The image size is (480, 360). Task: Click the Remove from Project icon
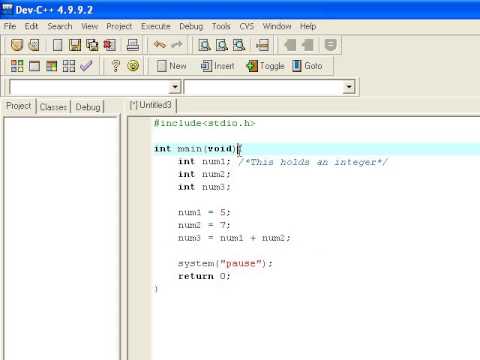(307, 45)
